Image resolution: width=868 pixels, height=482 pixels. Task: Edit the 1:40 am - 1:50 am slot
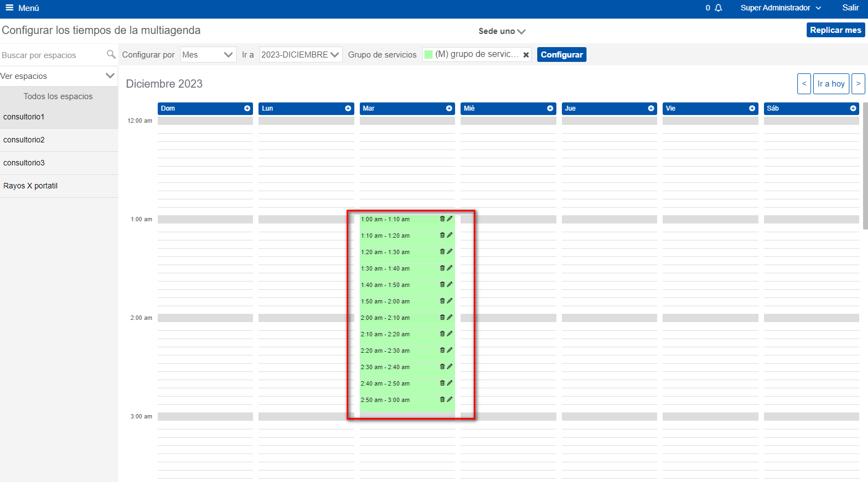[x=450, y=284]
